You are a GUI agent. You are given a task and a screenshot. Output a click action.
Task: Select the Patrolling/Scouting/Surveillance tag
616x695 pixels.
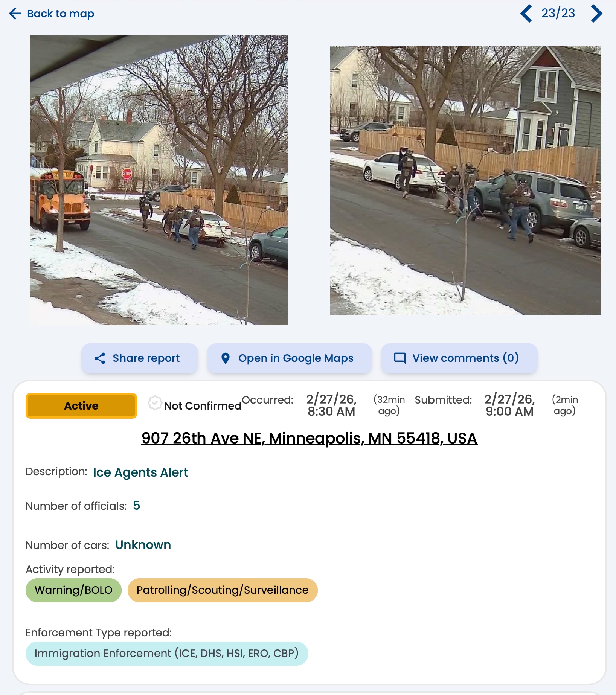point(223,590)
